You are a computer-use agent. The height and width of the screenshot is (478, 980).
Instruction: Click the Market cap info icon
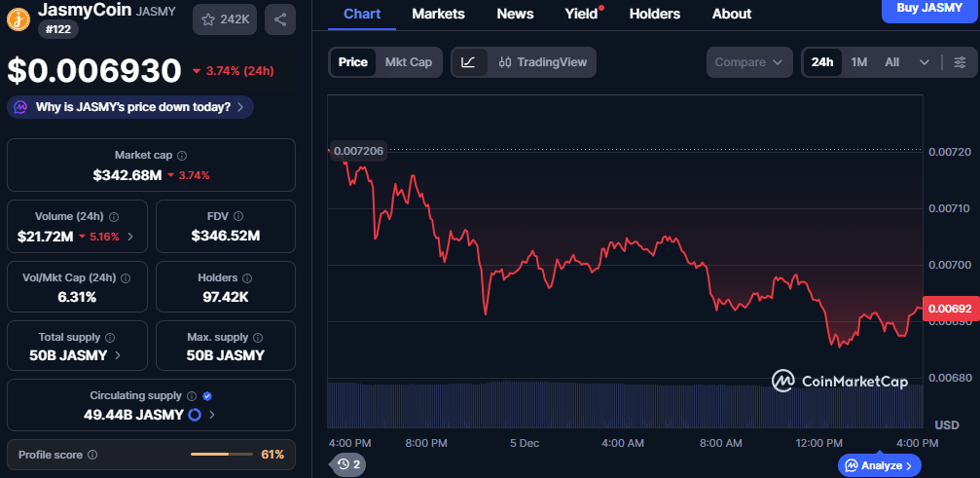tap(182, 156)
